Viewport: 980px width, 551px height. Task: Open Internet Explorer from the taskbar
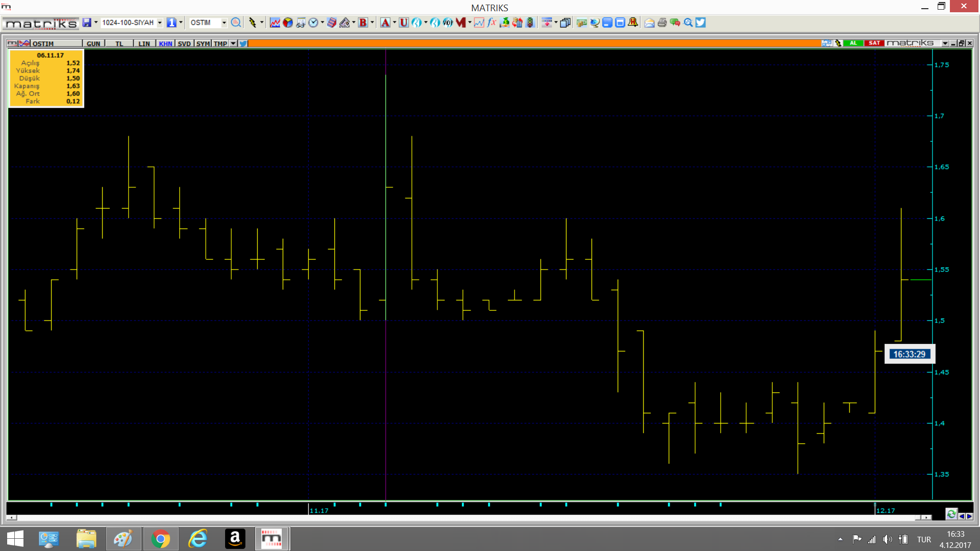[198, 539]
